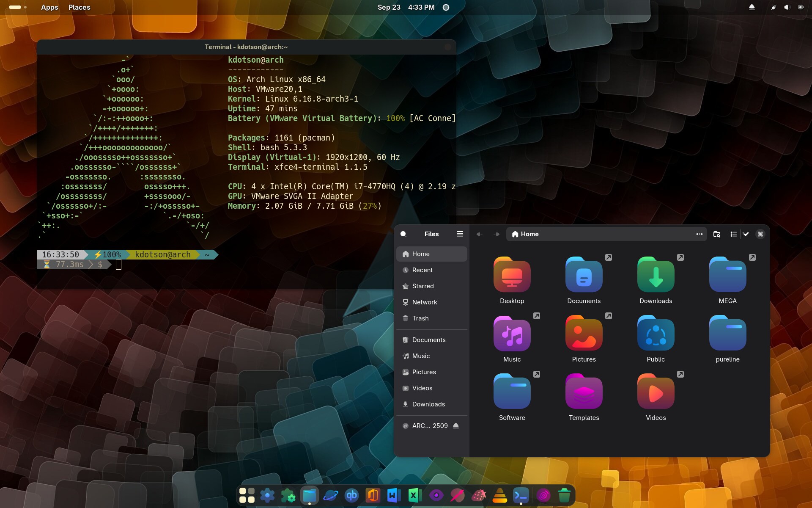
Task: Launch the purple eye app in dock
Action: pos(436,495)
